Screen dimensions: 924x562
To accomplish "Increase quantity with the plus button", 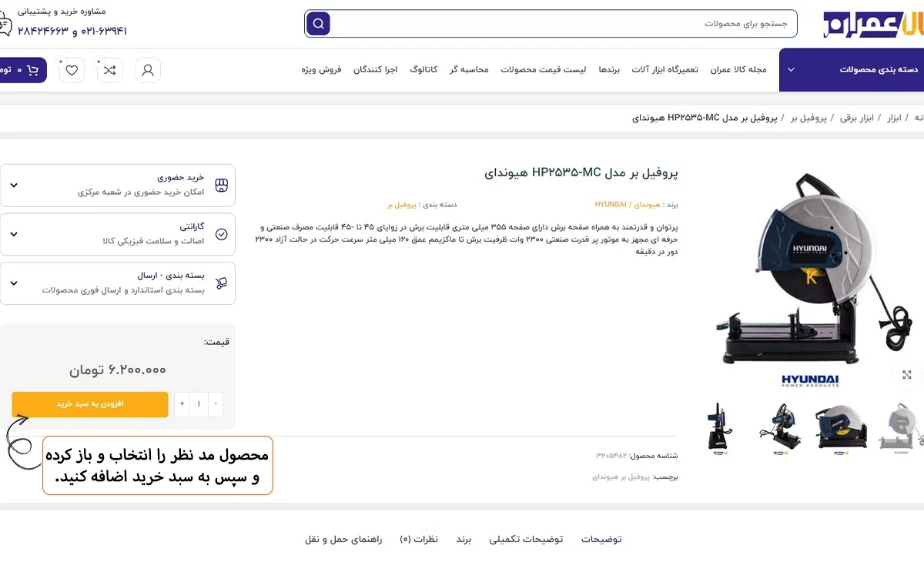I will tap(182, 404).
